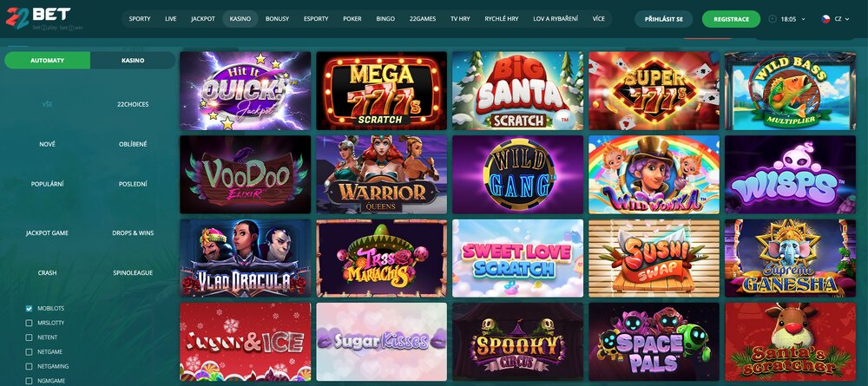Image resolution: width=868 pixels, height=386 pixels.
Task: Open the VooDoo Elixir slot
Action: click(x=246, y=174)
